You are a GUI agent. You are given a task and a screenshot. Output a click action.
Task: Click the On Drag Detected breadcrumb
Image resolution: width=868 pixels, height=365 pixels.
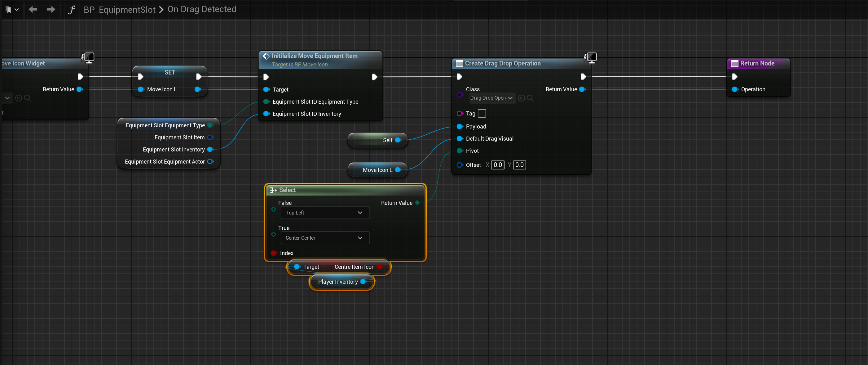(x=201, y=9)
